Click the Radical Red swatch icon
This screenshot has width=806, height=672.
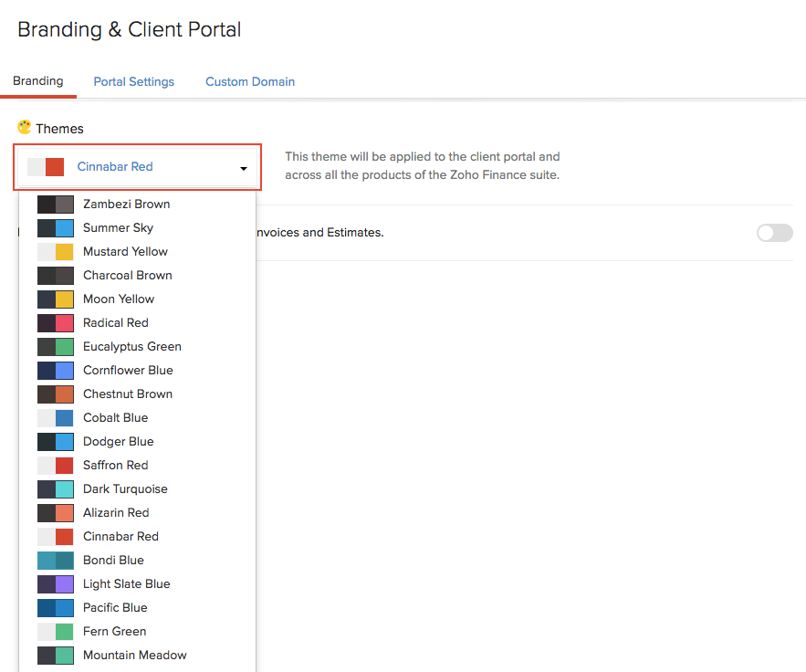56,323
